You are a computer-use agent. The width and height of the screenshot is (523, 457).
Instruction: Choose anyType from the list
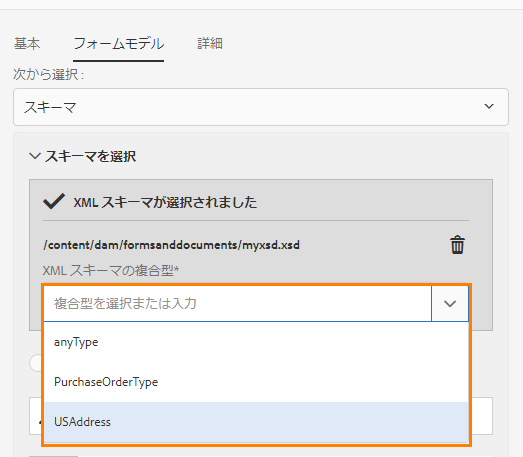pyautogui.click(x=256, y=342)
